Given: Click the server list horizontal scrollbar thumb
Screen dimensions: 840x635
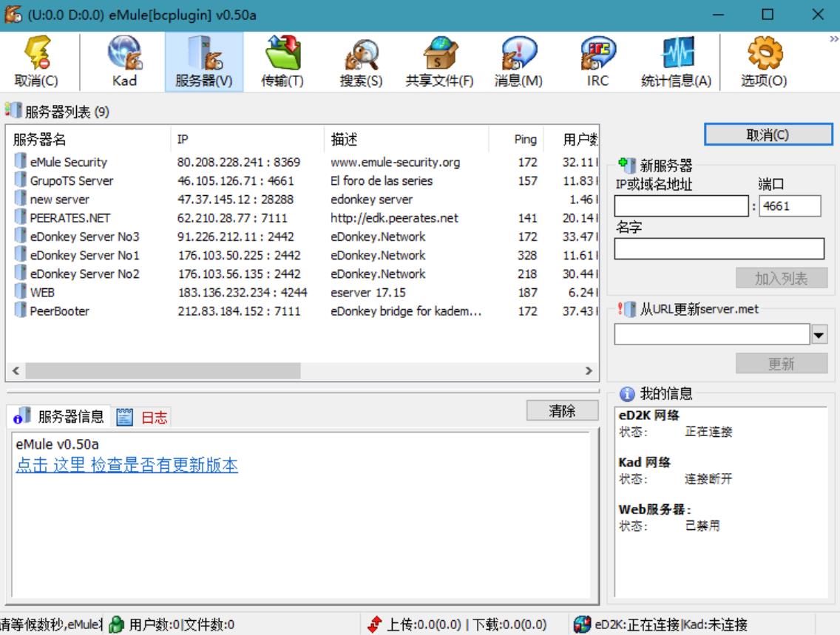Looking at the screenshot, I should tap(163, 370).
